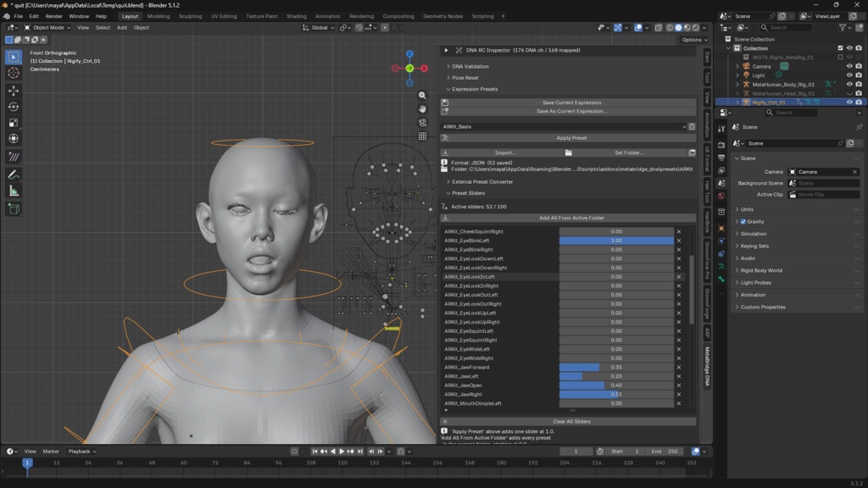Image resolution: width=868 pixels, height=488 pixels.
Task: Remove the ARKit_JawOpen slider
Action: [679, 385]
